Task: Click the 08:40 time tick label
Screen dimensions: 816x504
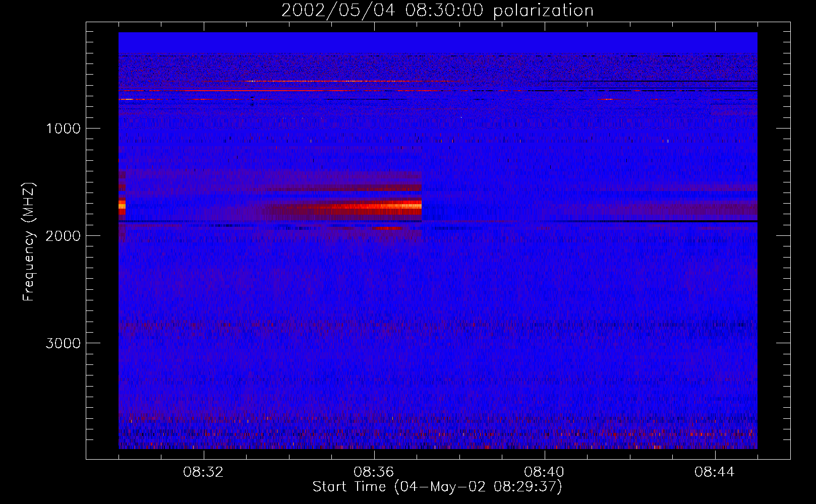Action: point(545,472)
